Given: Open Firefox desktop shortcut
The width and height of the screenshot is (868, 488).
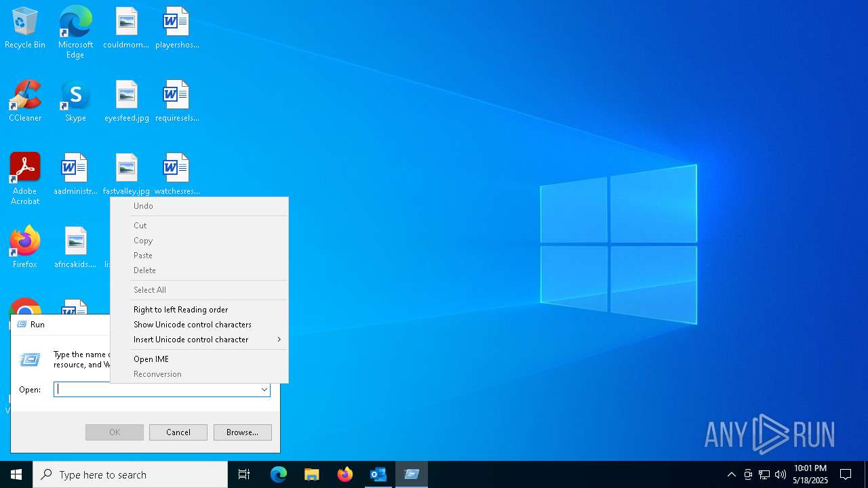Looking at the screenshot, I should coord(25,248).
